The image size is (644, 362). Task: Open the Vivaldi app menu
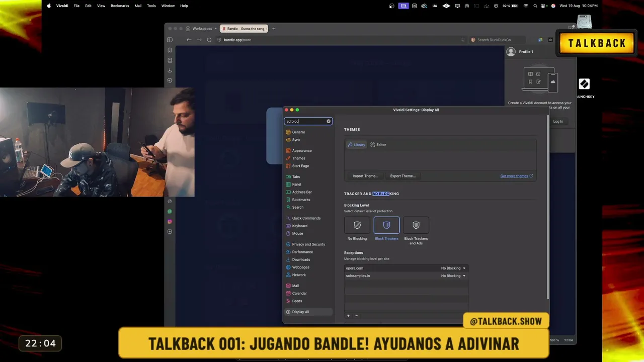62,6
